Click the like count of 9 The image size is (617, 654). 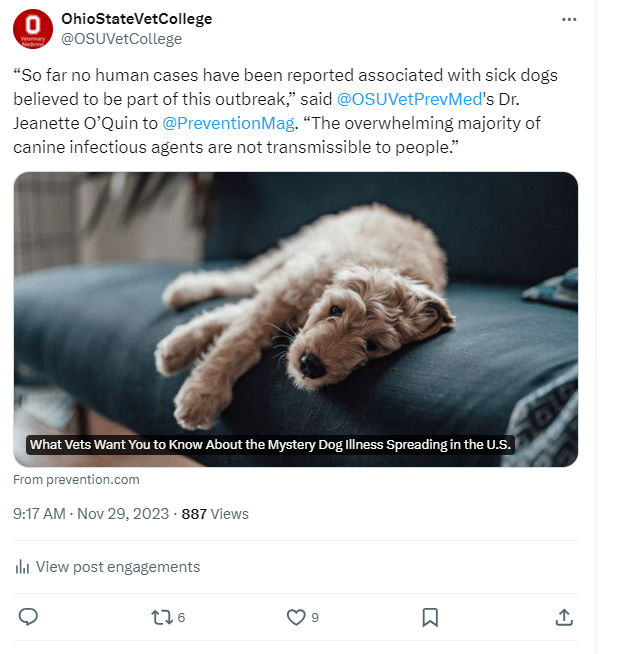[x=315, y=618]
